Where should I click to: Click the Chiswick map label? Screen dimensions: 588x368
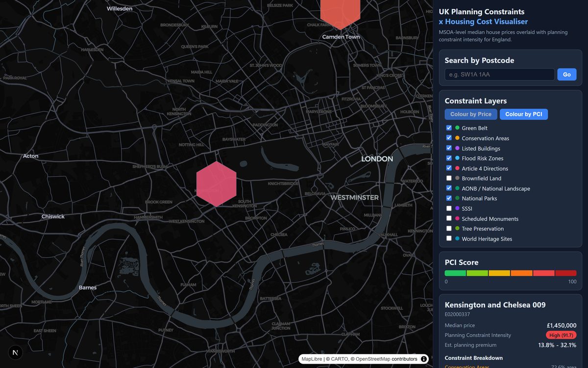click(x=53, y=216)
